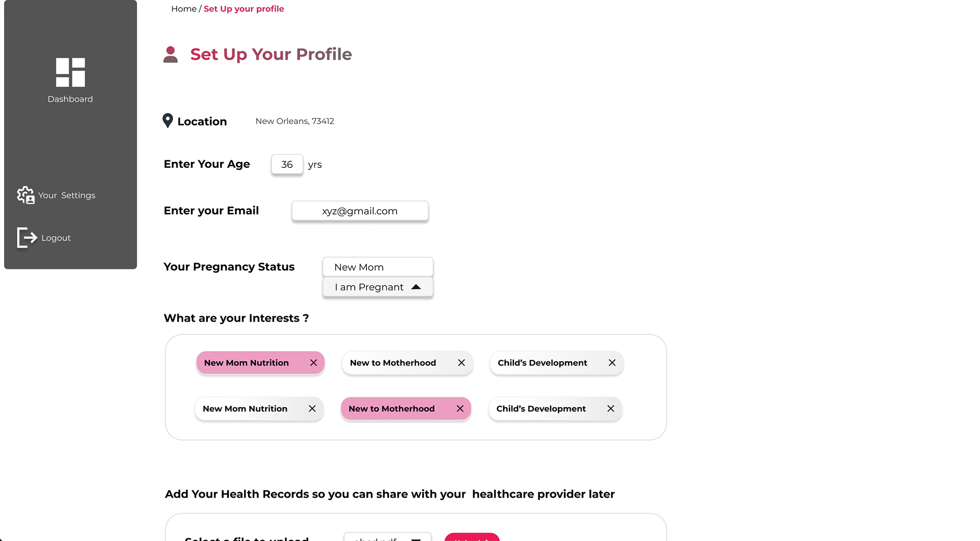The height and width of the screenshot is (541, 980).
Task: Click Set Up your profile breadcrumb
Action: (x=243, y=9)
